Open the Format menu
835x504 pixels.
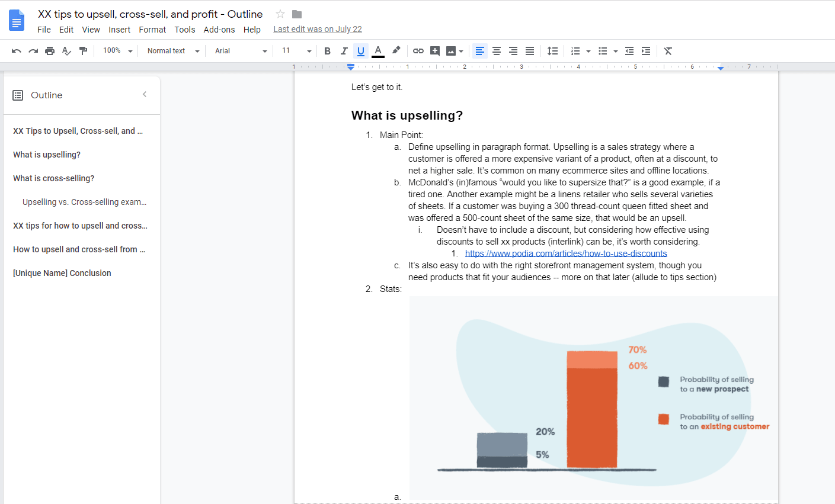152,30
